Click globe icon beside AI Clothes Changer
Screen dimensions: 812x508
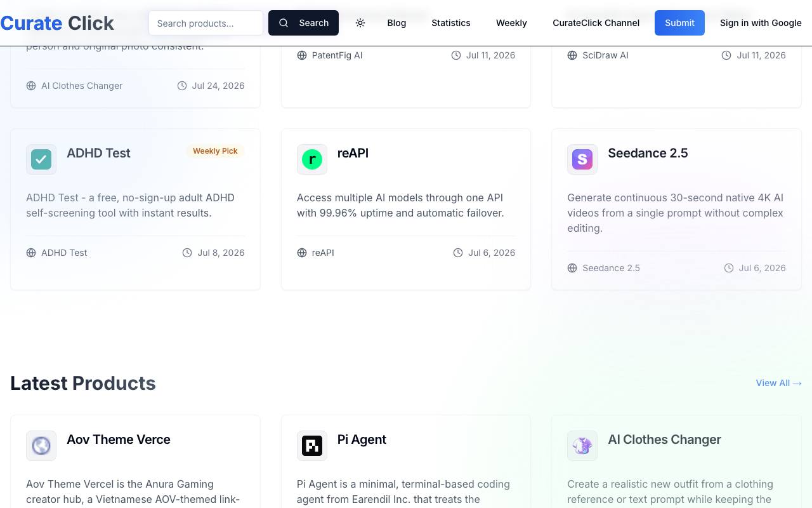coord(31,86)
